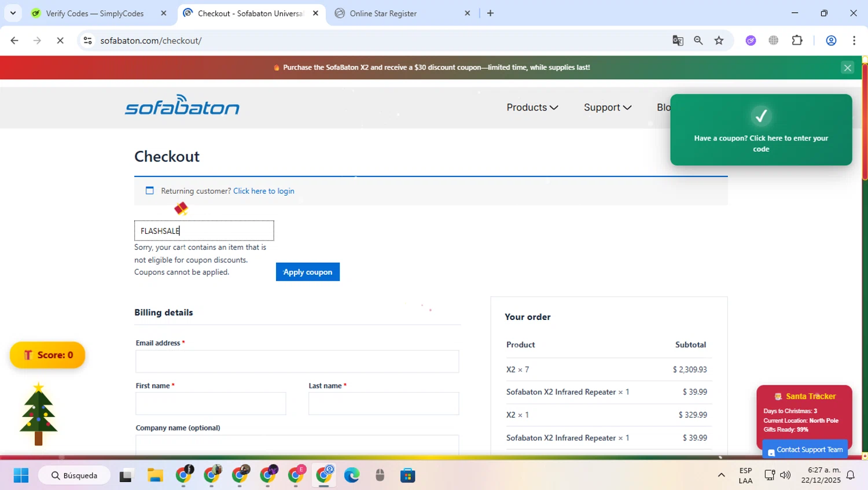868x490 pixels.
Task: Click the 'Your order' heading
Action: pos(528,317)
